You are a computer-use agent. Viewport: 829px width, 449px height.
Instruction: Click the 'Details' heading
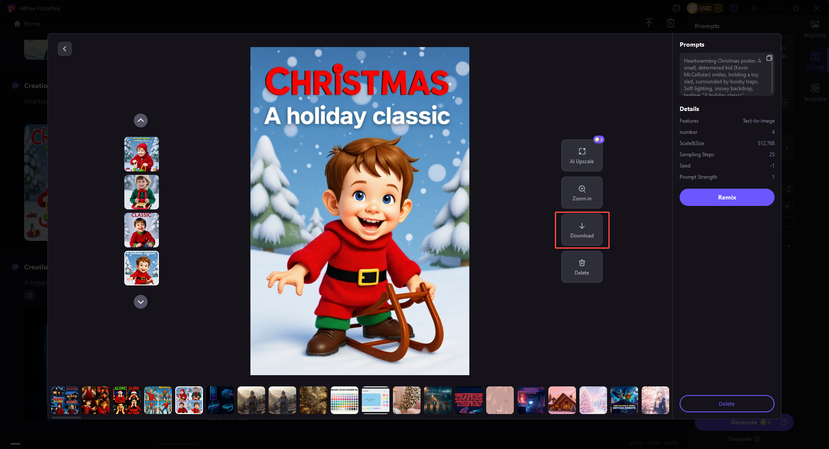pyautogui.click(x=689, y=109)
